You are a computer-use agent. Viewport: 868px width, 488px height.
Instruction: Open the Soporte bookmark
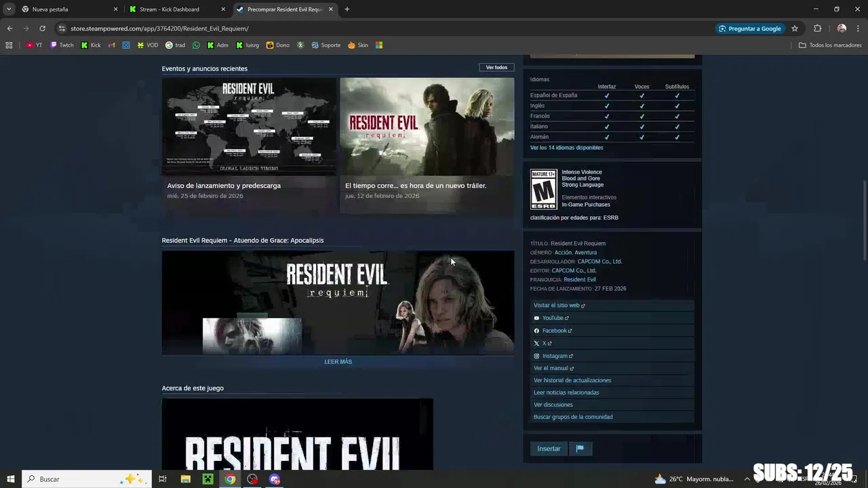pyautogui.click(x=326, y=45)
